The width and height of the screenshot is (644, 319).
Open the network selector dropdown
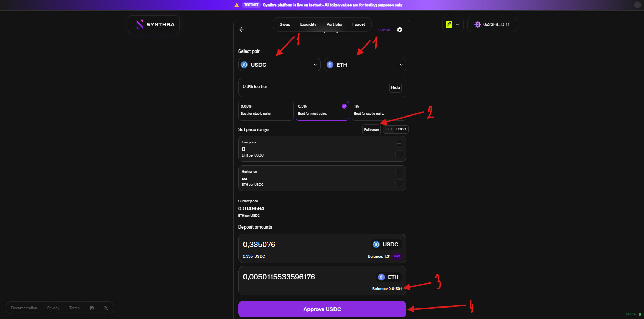453,25
